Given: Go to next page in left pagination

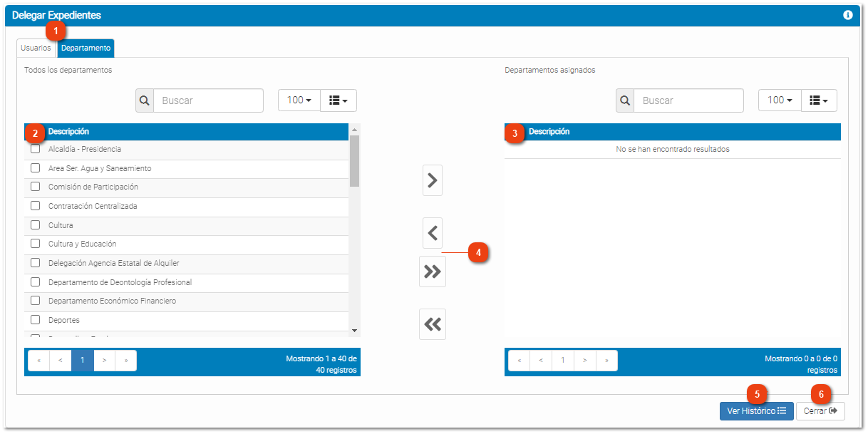Looking at the screenshot, I should [104, 361].
